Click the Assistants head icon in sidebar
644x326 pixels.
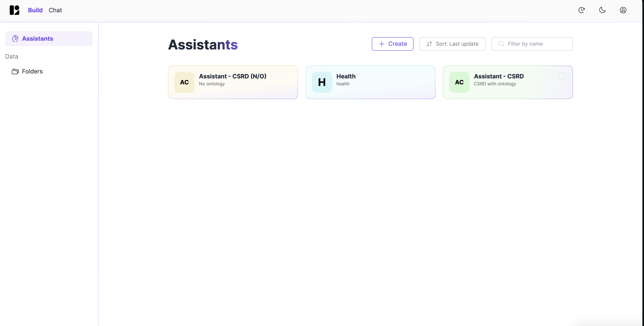(15, 39)
